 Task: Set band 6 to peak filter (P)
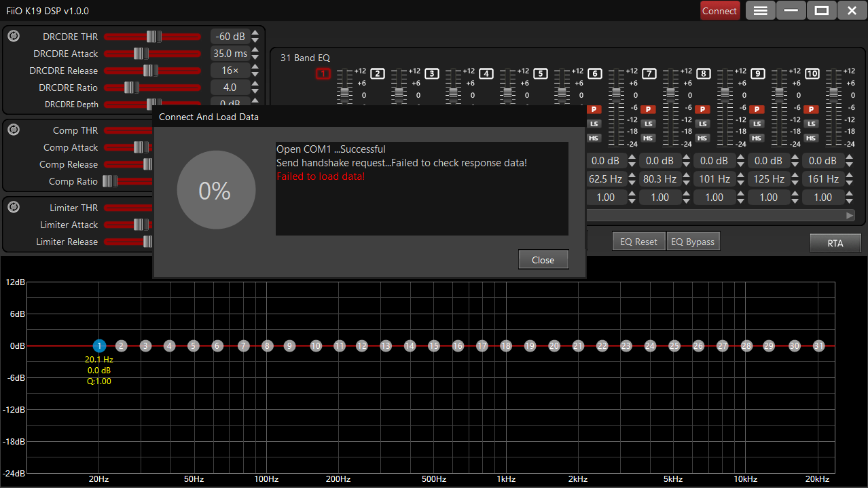594,109
